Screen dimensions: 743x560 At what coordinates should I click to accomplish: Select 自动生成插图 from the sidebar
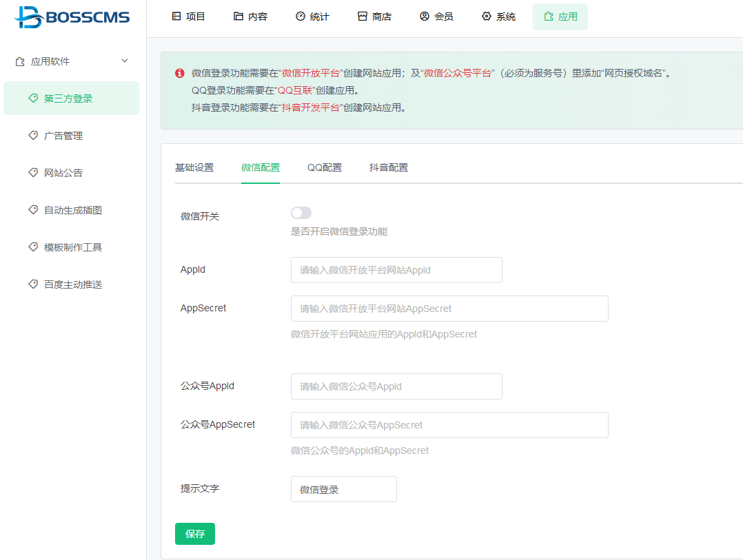pos(73,210)
